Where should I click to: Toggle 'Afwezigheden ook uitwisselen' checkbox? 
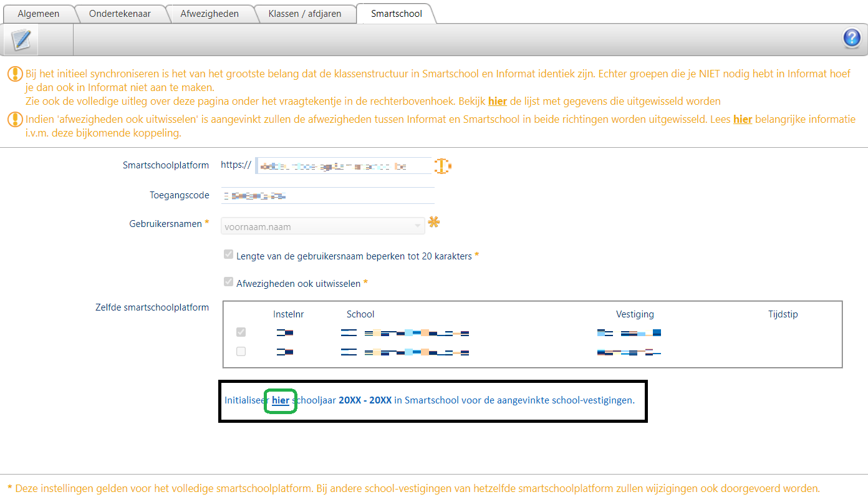[x=228, y=282]
